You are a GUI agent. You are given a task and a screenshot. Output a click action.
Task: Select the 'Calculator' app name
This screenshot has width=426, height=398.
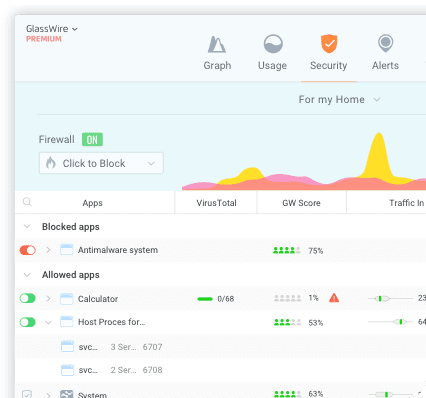(x=98, y=299)
